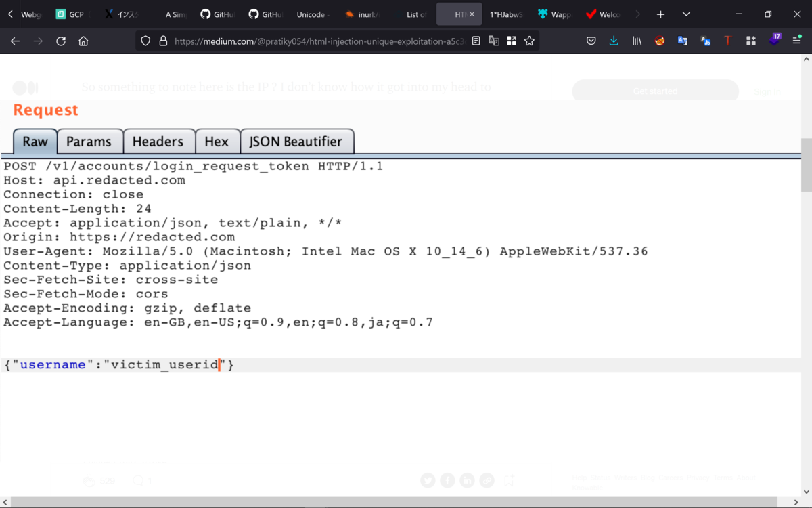812x508 pixels.
Task: Click the 'Host: api.redacted.com' line
Action: pos(94,180)
